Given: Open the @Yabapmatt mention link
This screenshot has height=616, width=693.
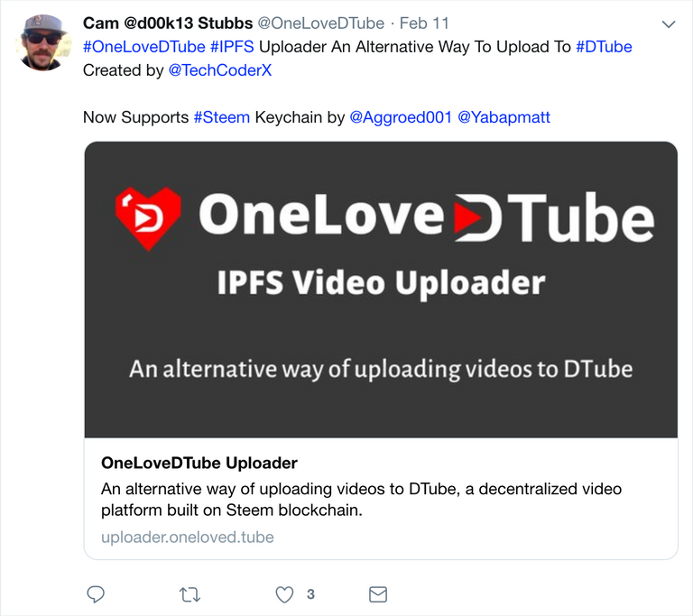Looking at the screenshot, I should pos(504,117).
